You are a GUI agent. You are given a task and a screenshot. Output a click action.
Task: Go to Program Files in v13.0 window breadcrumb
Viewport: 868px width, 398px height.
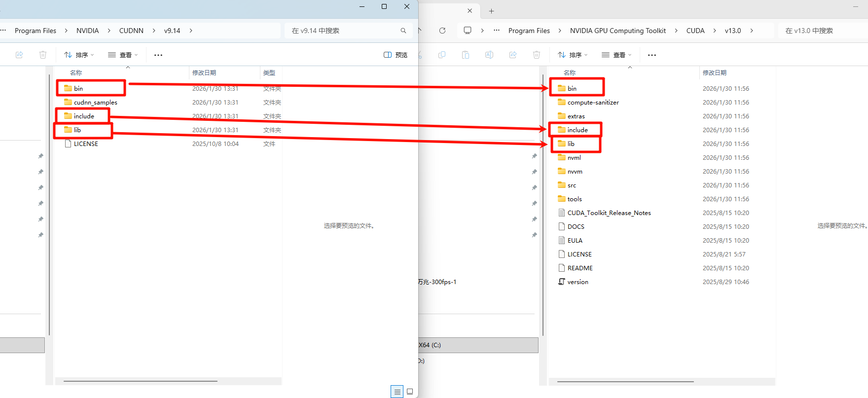pyautogui.click(x=529, y=31)
